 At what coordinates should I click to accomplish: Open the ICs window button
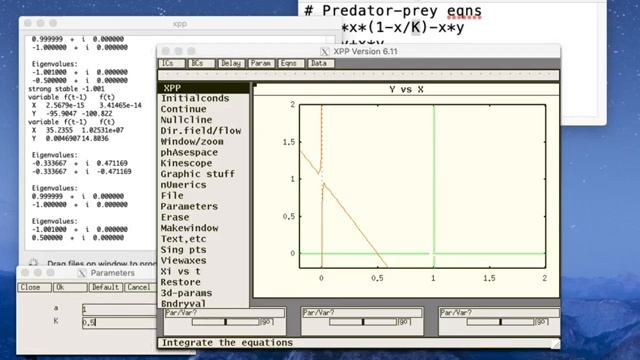(172, 64)
